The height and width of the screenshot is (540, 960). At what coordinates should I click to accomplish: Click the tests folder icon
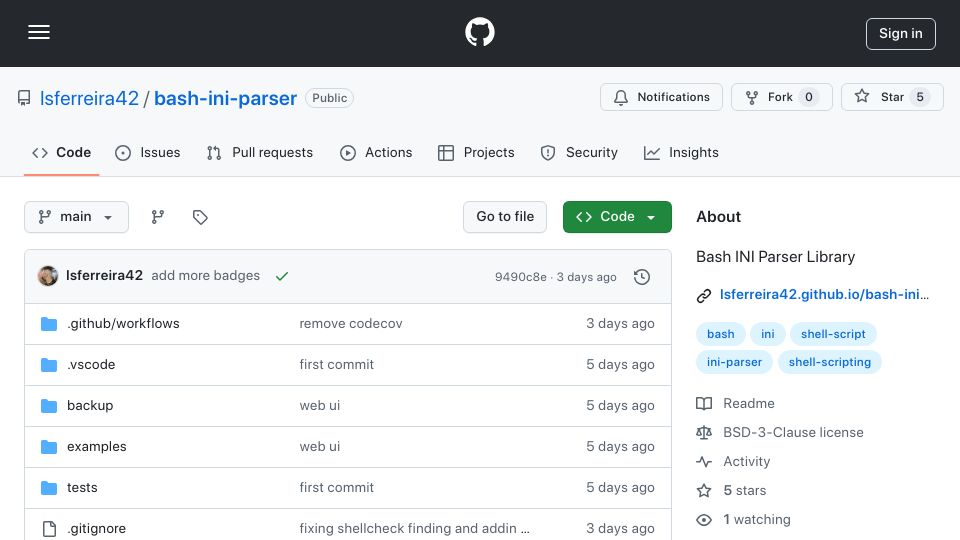pyautogui.click(x=49, y=488)
